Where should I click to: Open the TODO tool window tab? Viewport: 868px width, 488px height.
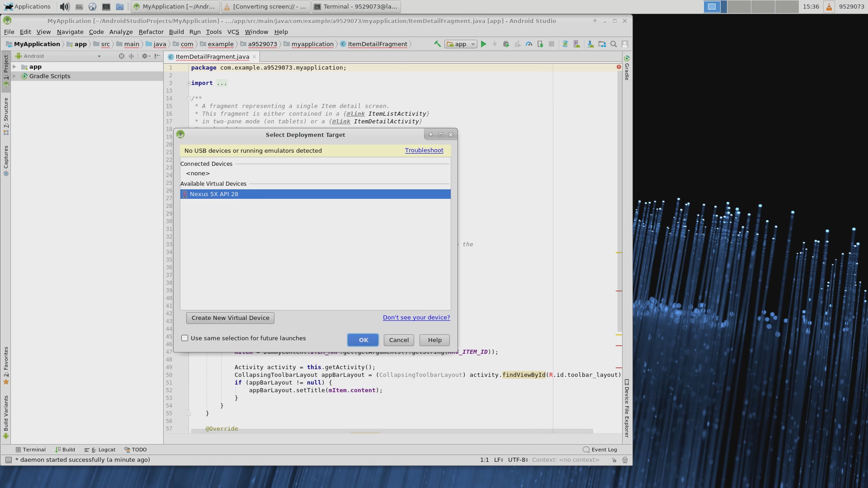(136, 450)
